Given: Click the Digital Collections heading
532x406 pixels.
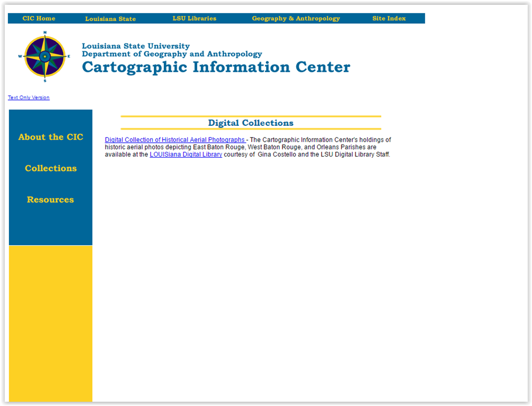Looking at the screenshot, I should coord(251,123).
